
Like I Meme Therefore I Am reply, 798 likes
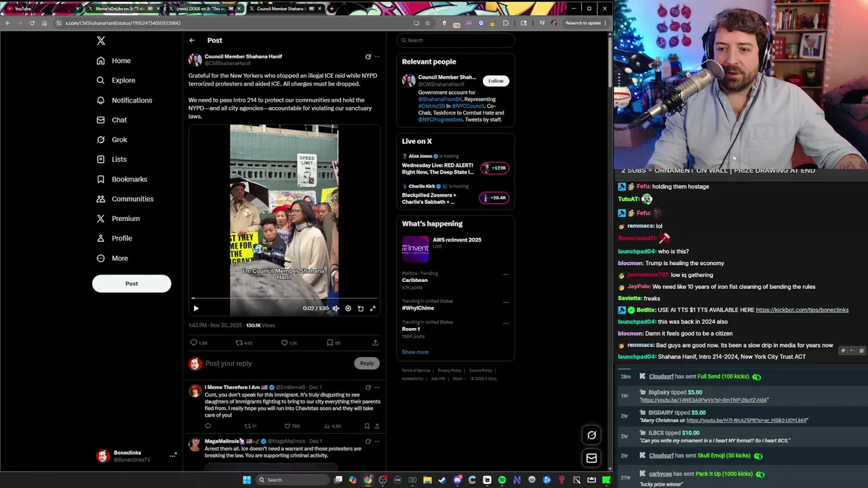coord(291,426)
